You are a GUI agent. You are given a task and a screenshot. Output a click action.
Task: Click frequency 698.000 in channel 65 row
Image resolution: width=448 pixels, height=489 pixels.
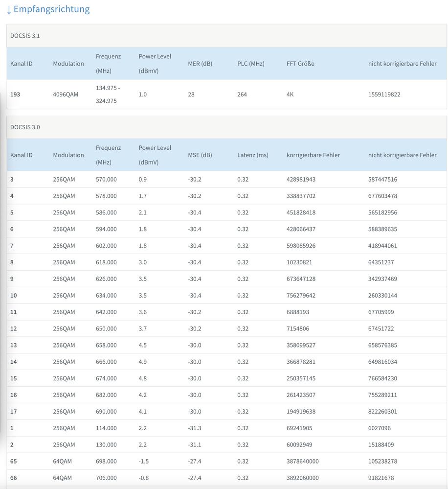106,461
